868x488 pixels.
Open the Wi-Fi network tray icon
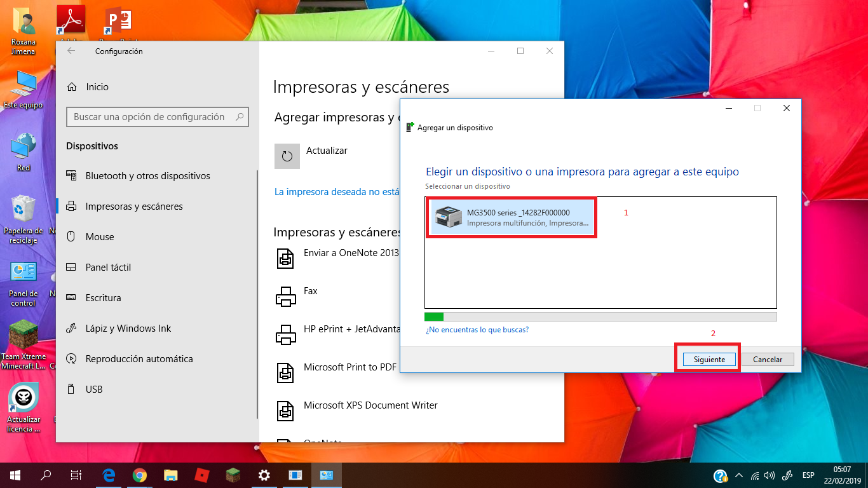point(754,475)
